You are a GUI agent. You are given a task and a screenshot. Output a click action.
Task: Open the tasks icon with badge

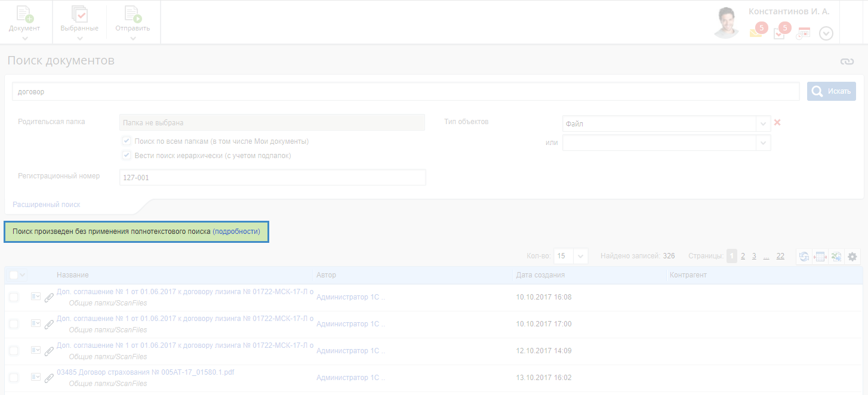pos(779,33)
